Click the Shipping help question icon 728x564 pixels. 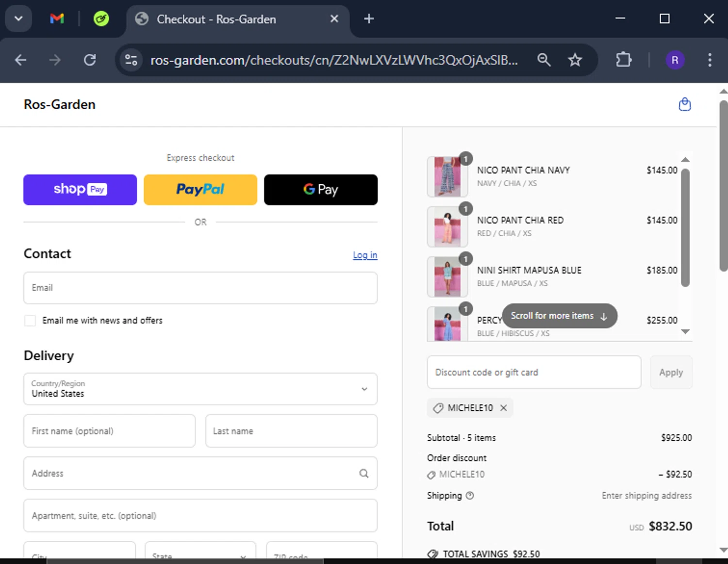(x=470, y=496)
